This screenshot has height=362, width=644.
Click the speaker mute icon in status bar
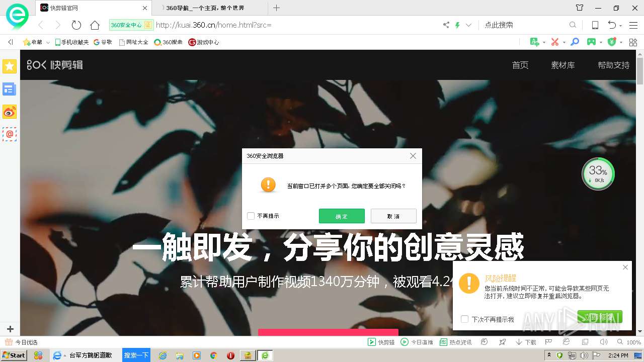point(603,342)
